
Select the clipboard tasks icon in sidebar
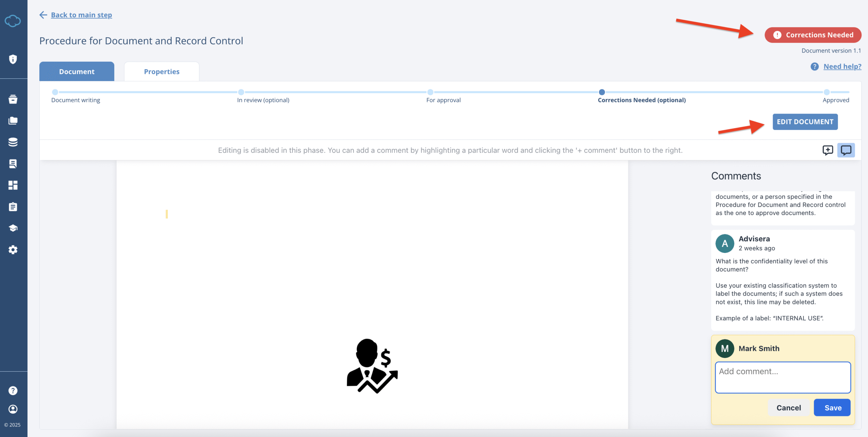pos(13,207)
